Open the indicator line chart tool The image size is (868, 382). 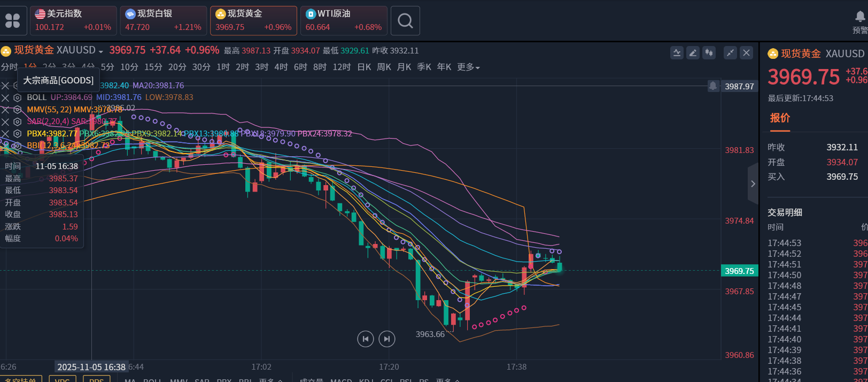pos(677,52)
